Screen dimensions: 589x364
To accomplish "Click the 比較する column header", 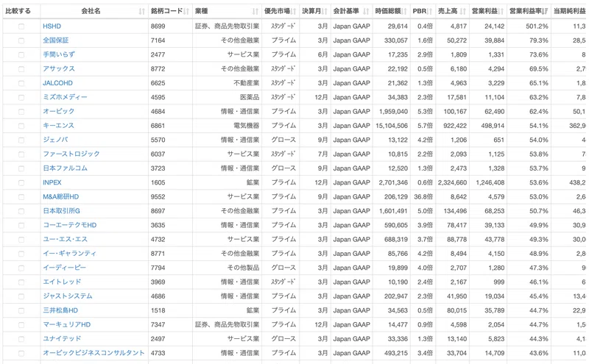I will click(x=18, y=11).
